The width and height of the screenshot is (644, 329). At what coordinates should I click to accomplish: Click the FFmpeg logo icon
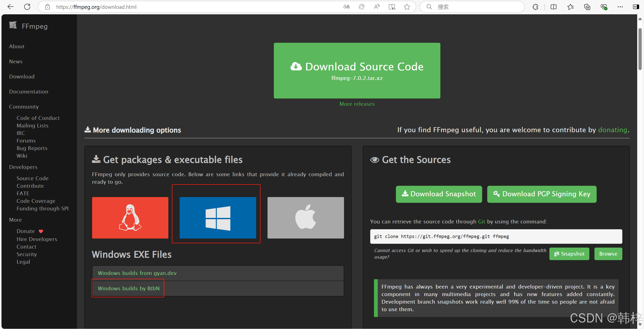click(x=13, y=25)
